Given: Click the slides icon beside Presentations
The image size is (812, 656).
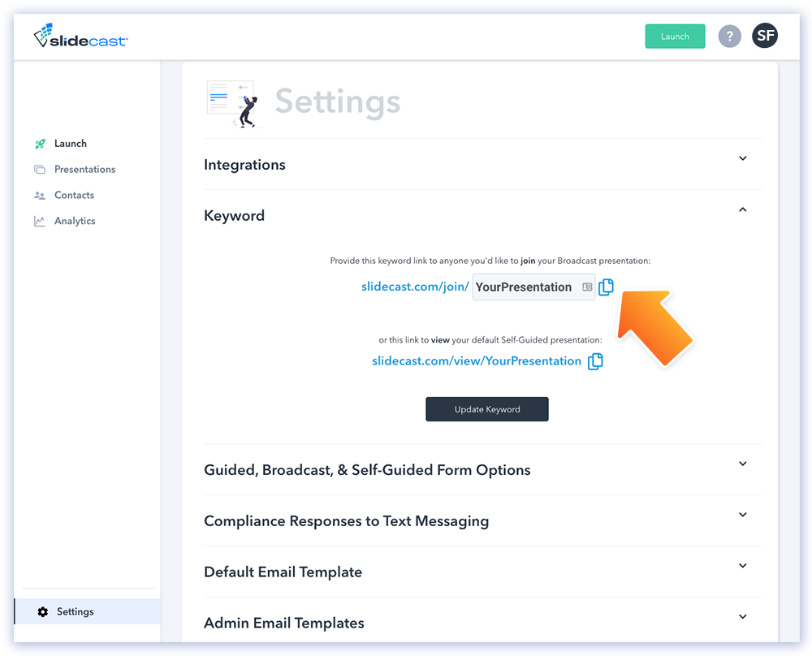Looking at the screenshot, I should point(40,170).
